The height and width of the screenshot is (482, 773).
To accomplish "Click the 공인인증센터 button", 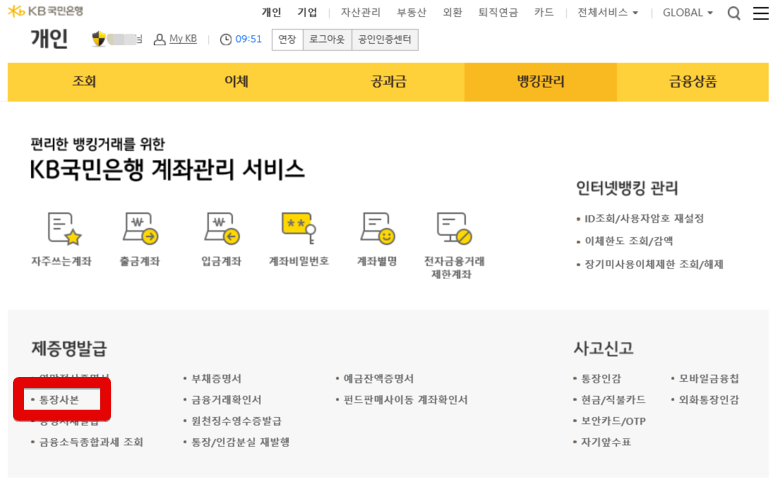I will pyautogui.click(x=385, y=39).
